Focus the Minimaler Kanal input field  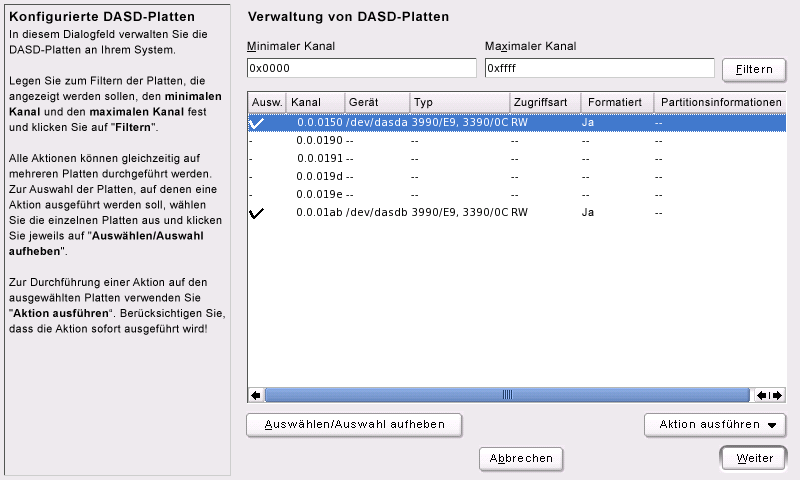[x=361, y=68]
